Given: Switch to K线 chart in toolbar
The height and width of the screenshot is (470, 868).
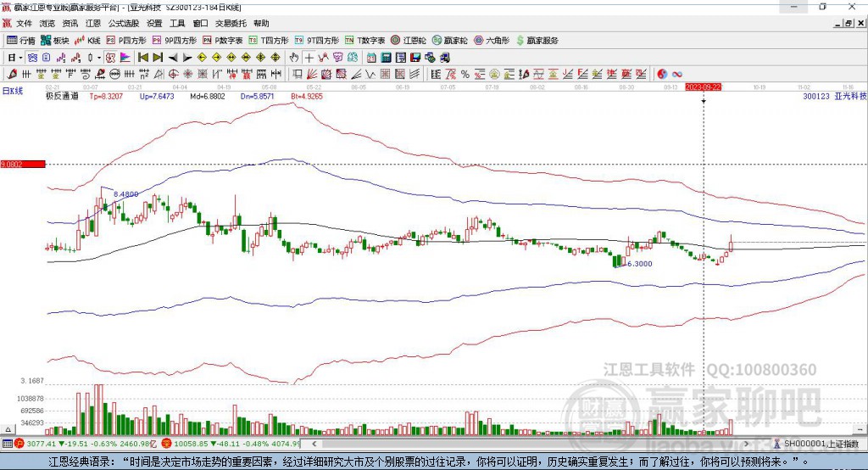Looking at the screenshot, I should coord(87,41).
